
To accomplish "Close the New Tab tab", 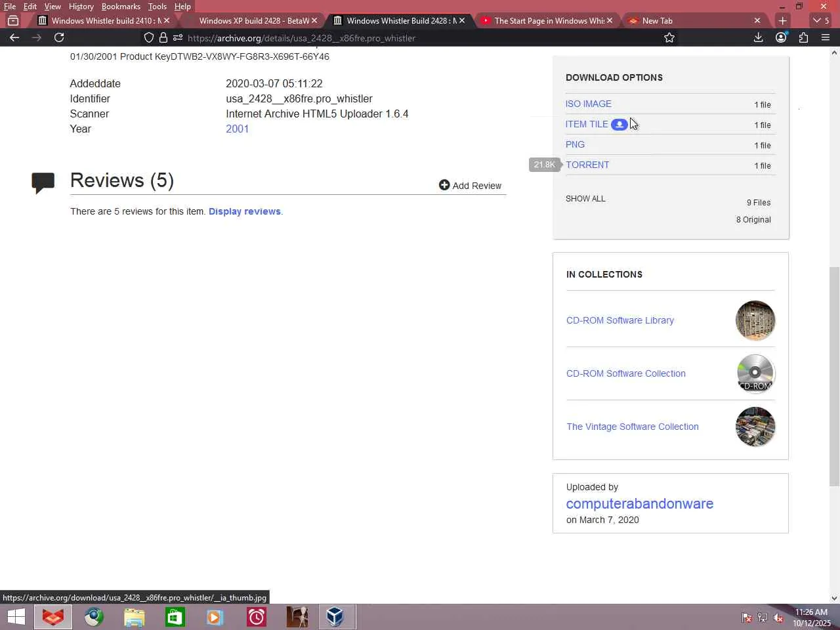I will [x=757, y=21].
